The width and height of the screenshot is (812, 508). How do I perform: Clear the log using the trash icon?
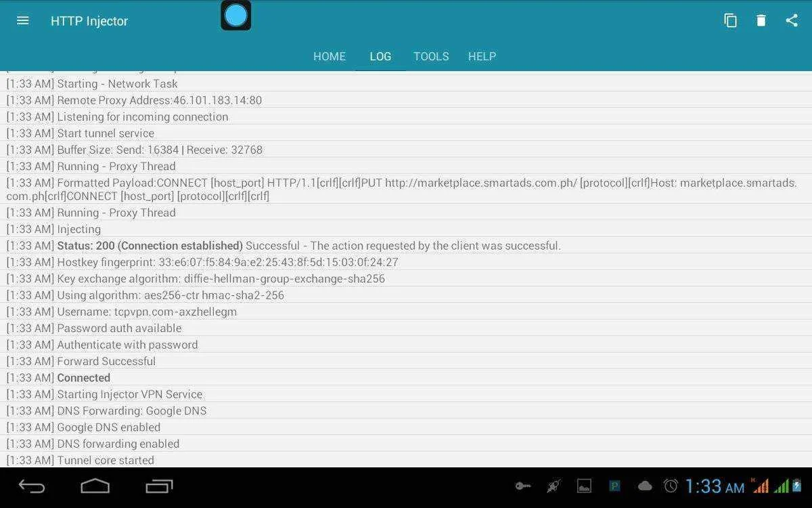(761, 20)
